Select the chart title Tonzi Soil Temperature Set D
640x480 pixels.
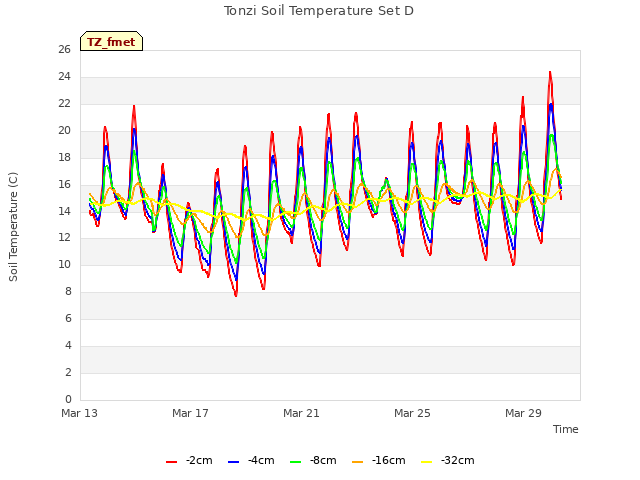point(319,11)
